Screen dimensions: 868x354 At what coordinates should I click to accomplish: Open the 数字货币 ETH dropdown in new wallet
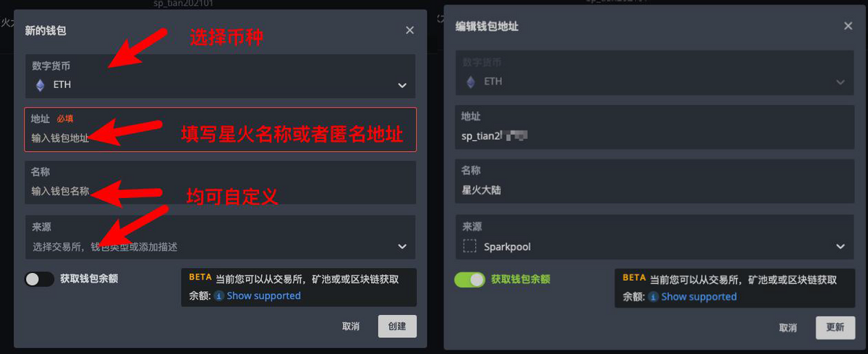(220, 76)
